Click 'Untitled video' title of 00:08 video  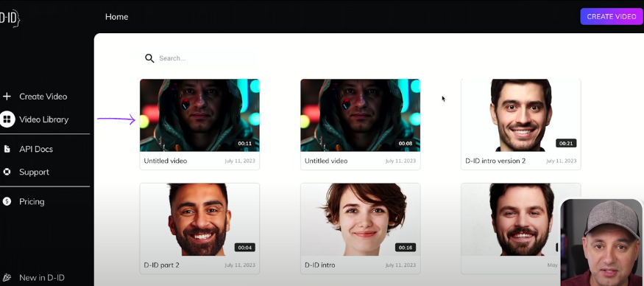point(326,161)
